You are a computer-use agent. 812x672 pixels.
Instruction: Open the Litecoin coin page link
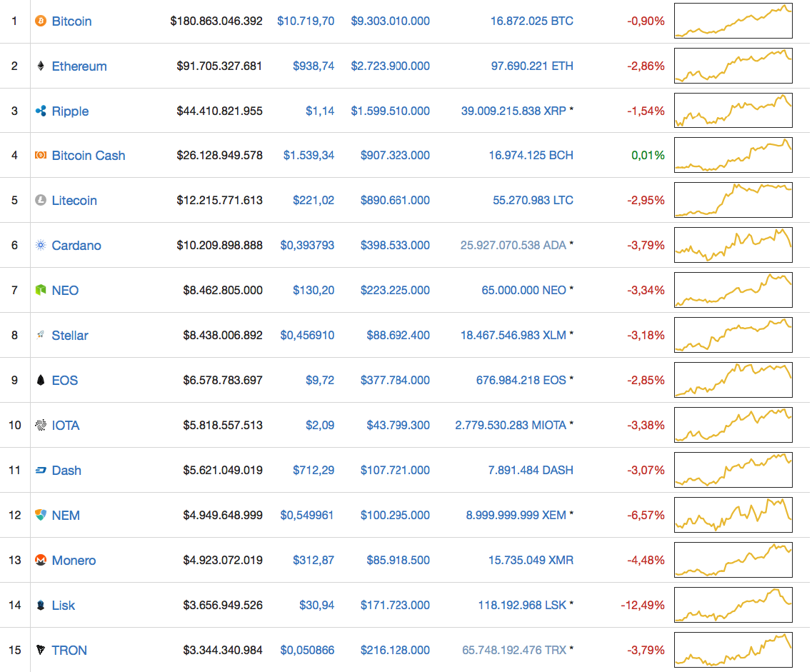point(74,201)
